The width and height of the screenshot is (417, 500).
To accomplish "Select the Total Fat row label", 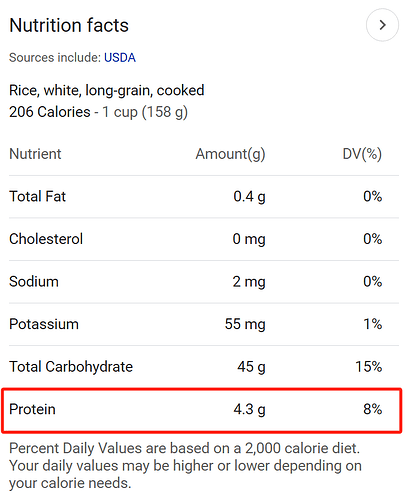I will (37, 196).
